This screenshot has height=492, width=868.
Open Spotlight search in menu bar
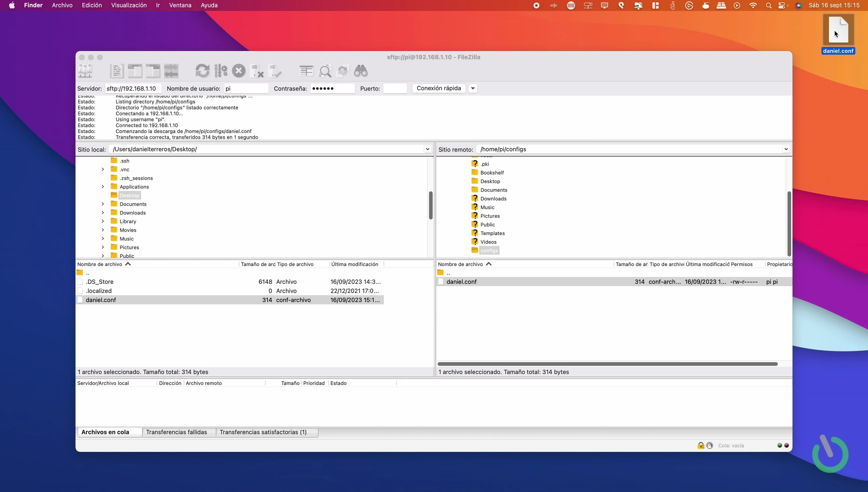(x=769, y=6)
